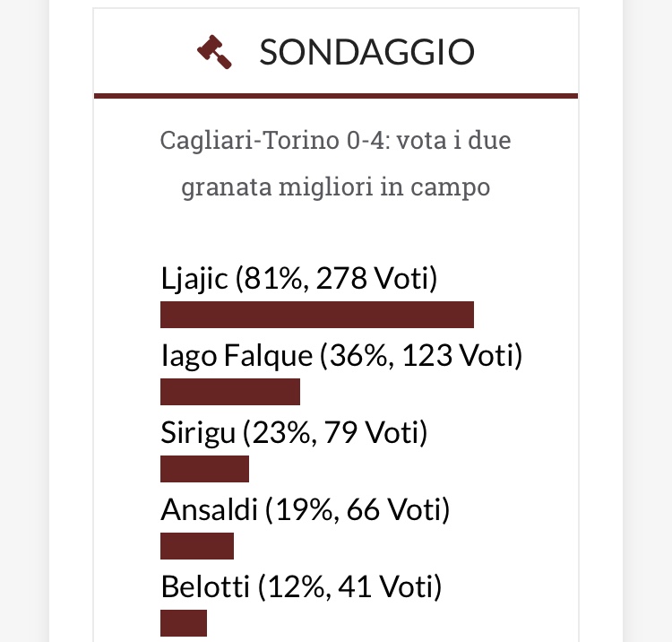Click the Ansaldi result bar
Screen dimensions: 672x642
197,546
